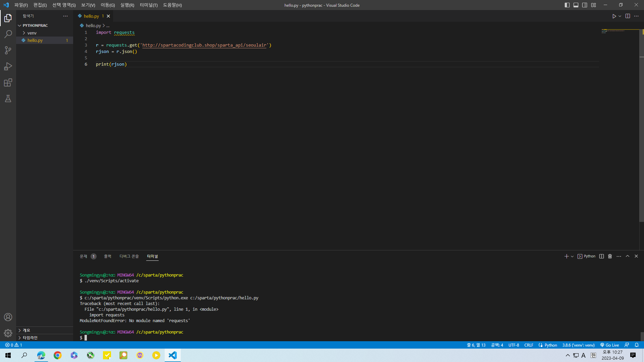Image resolution: width=644 pixels, height=362 pixels.
Task: Change language mode from Python
Action: (550, 345)
